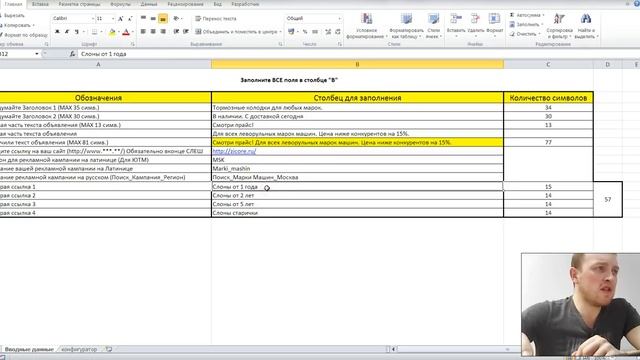Click Формат по образцу format painter
640x360 pixels.
[x=24, y=35]
